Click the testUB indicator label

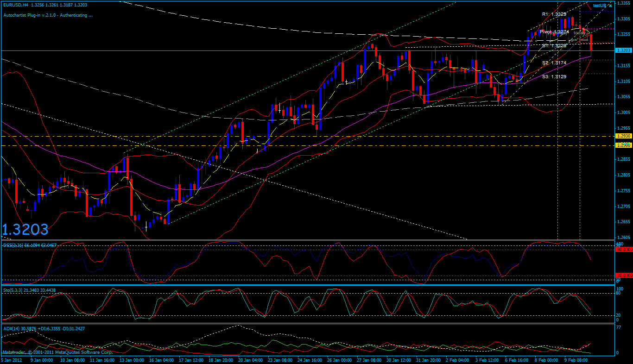tap(599, 5)
